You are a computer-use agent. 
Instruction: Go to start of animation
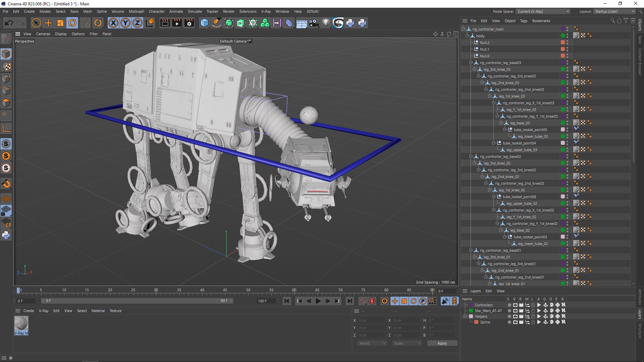coord(287,301)
